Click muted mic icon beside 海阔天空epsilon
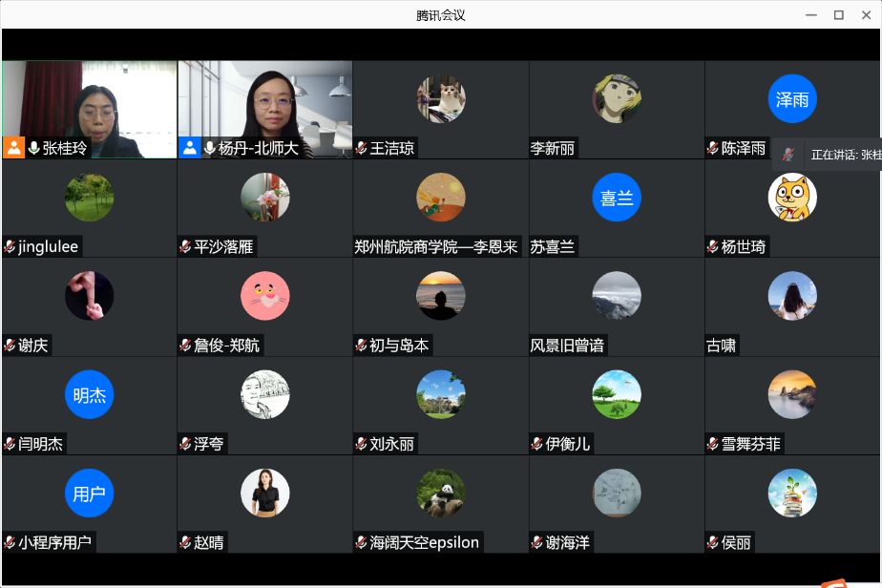 click(361, 542)
